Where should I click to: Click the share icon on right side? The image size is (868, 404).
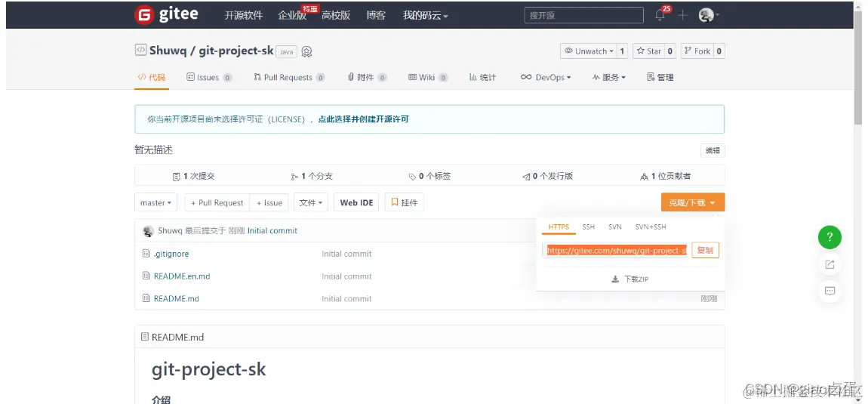[830, 264]
